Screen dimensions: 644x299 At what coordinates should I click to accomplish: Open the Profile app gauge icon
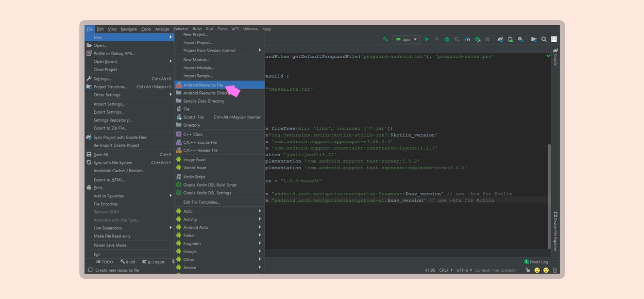click(x=467, y=39)
